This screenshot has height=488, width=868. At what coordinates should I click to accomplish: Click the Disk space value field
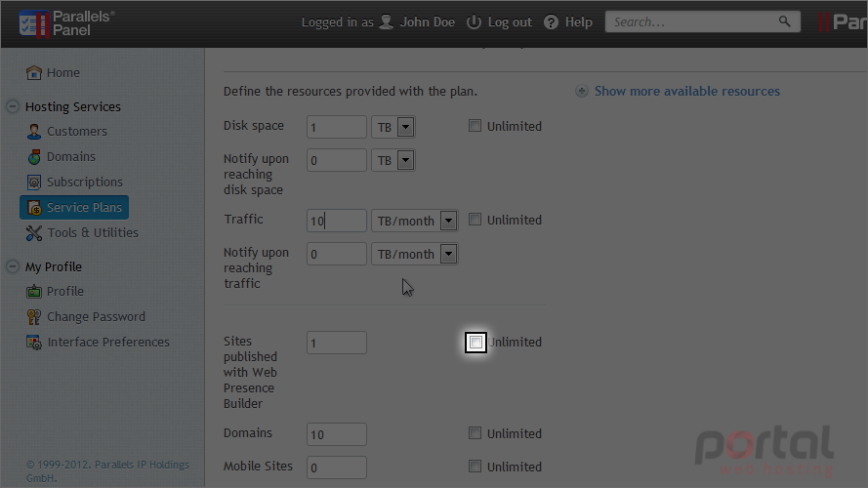coord(337,127)
